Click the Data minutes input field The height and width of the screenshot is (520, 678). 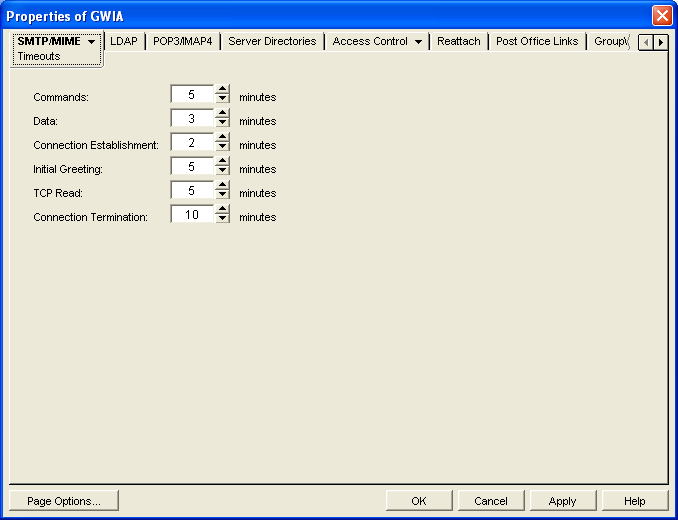click(192, 118)
